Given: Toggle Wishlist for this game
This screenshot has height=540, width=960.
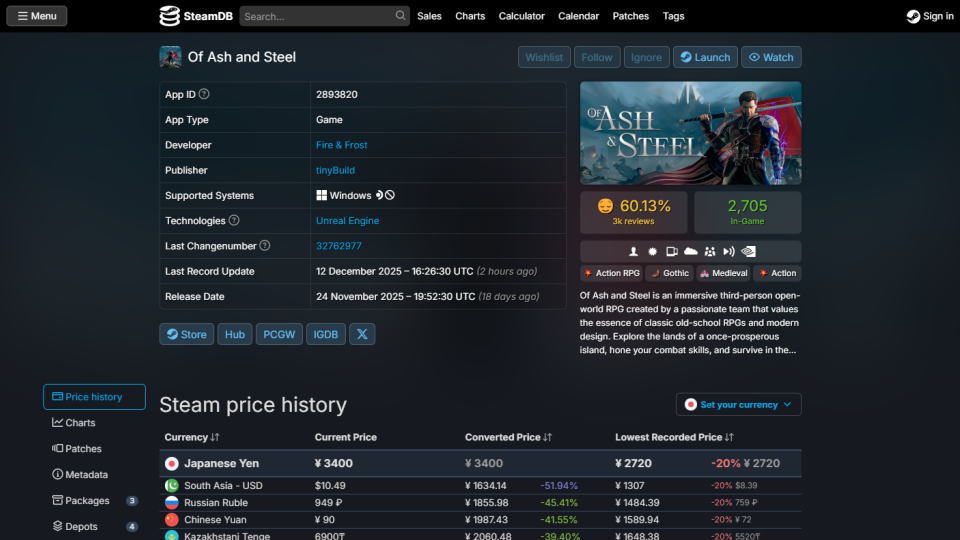Looking at the screenshot, I should pyautogui.click(x=544, y=57).
